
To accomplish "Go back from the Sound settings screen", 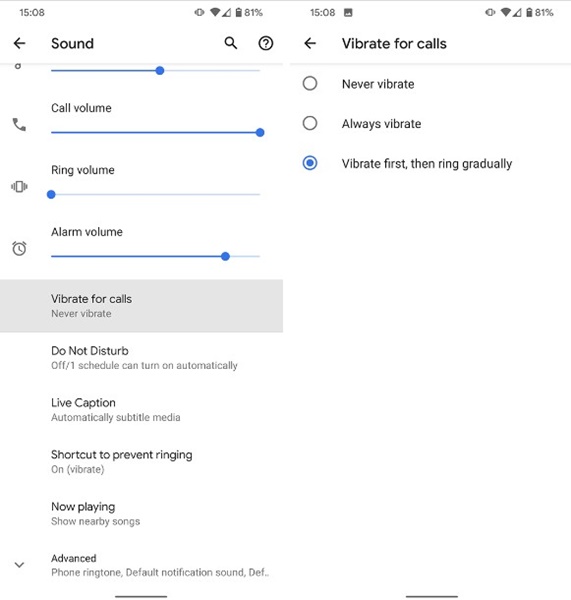I will (x=19, y=43).
